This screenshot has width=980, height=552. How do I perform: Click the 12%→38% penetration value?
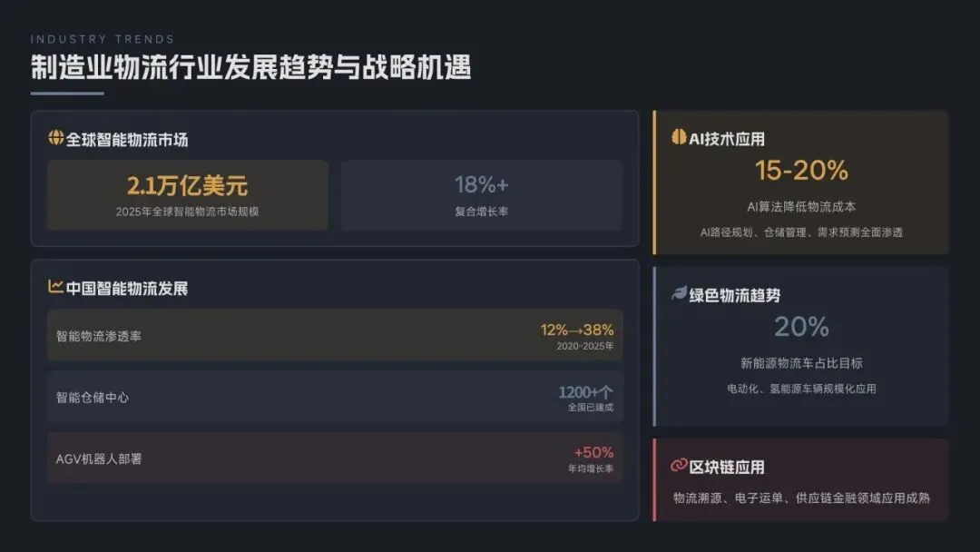click(577, 330)
